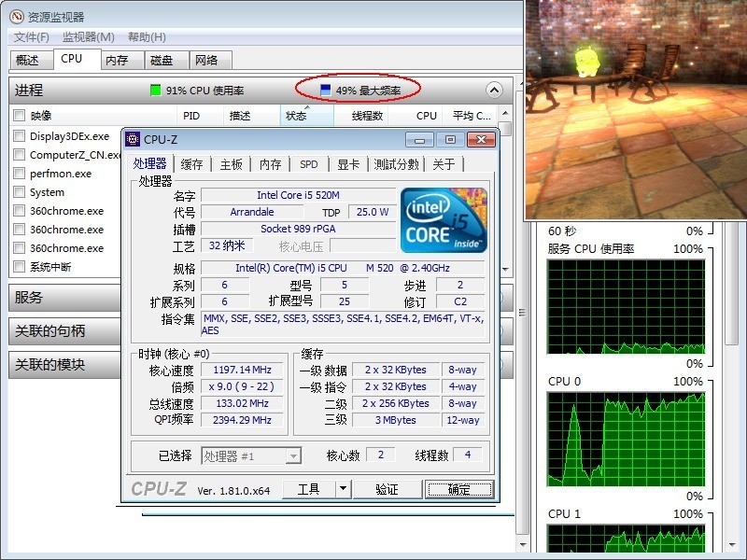The width and height of the screenshot is (747, 560).
Task: Click process list scrollbar up arrow
Action: (505, 113)
